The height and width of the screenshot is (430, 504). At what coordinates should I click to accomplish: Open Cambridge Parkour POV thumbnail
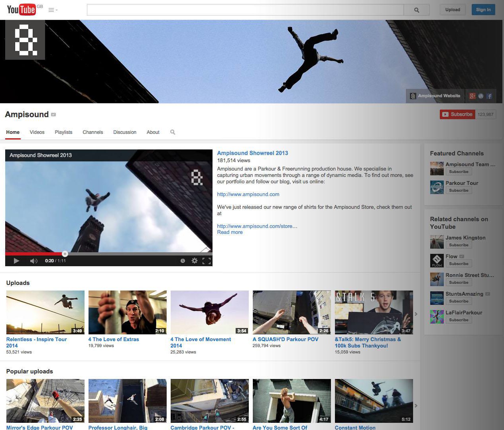pyautogui.click(x=210, y=401)
